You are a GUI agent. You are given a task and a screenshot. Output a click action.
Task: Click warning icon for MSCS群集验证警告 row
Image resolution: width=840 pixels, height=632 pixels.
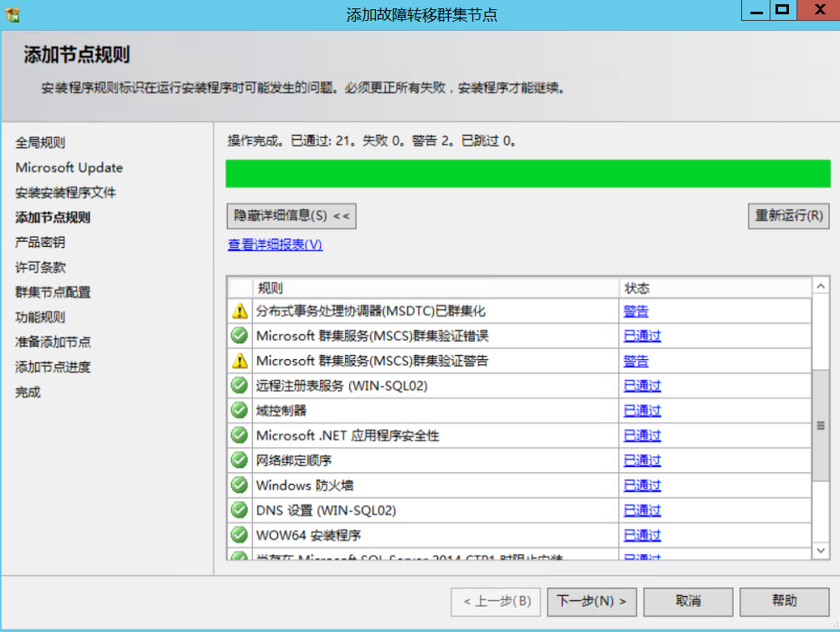pyautogui.click(x=240, y=361)
